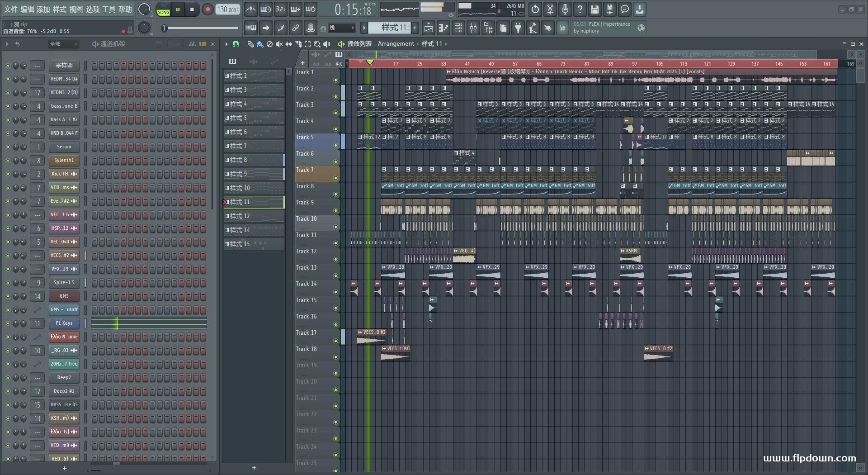Open the 样式 menu
Screen dimensions: 868x475
tap(60, 9)
